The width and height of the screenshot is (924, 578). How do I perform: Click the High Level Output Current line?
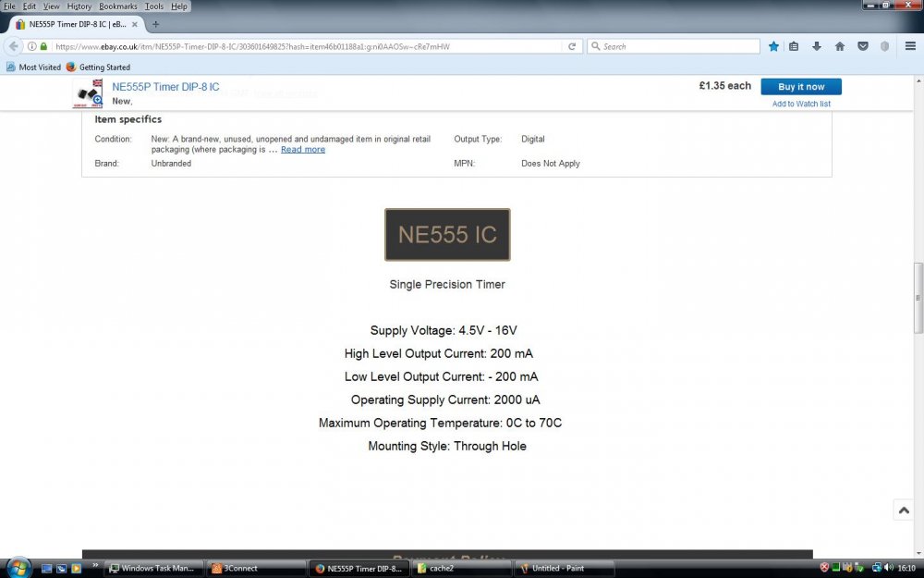(439, 353)
